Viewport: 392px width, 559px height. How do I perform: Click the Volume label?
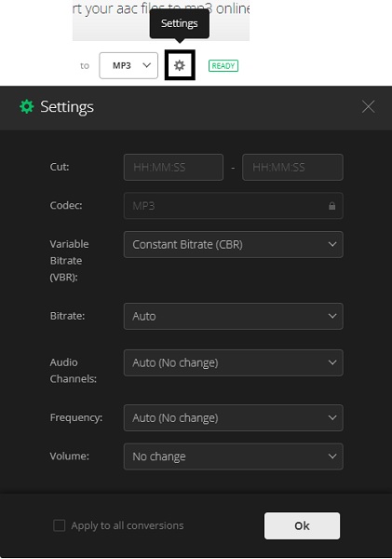pyautogui.click(x=70, y=456)
